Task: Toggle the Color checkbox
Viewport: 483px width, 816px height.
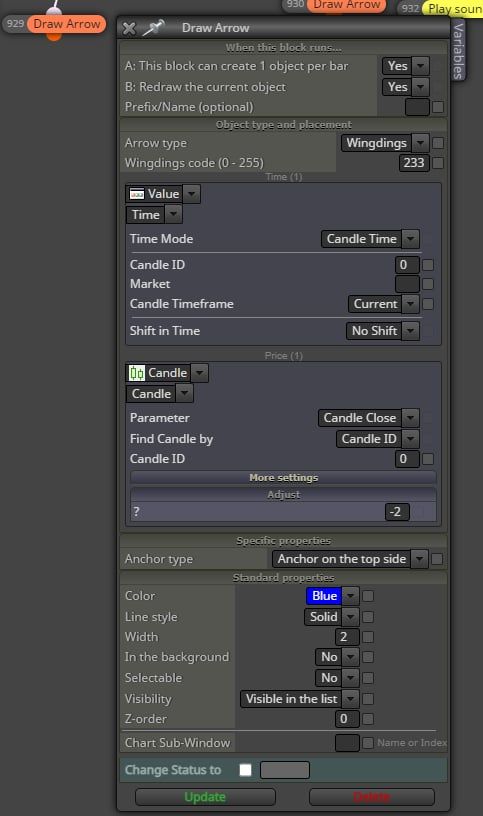Action: pos(367,596)
